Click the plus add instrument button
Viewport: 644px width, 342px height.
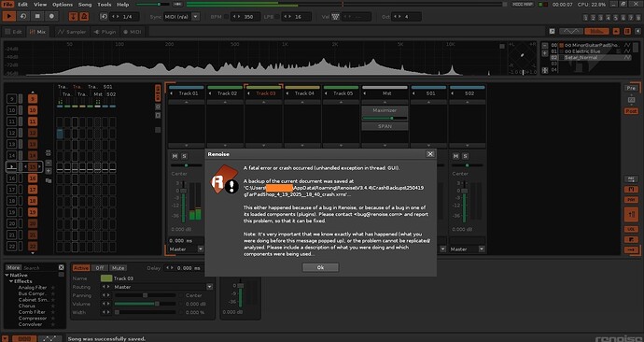(545, 53)
